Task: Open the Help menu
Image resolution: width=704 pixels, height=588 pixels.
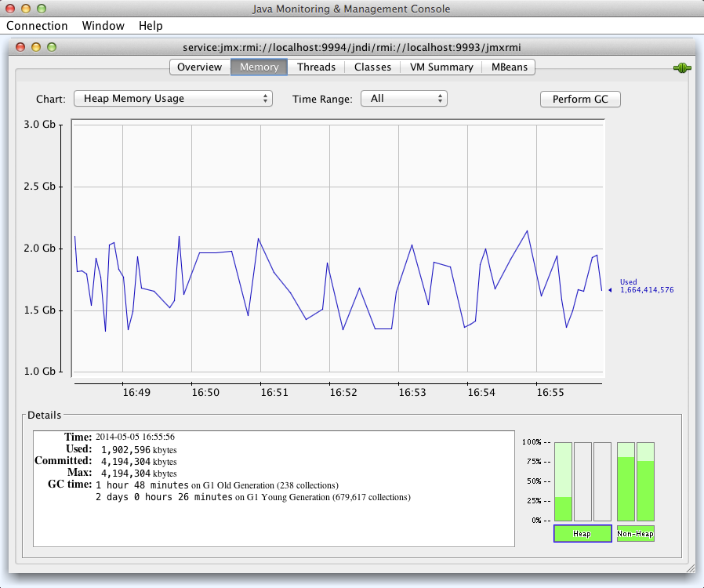Action: (x=151, y=26)
